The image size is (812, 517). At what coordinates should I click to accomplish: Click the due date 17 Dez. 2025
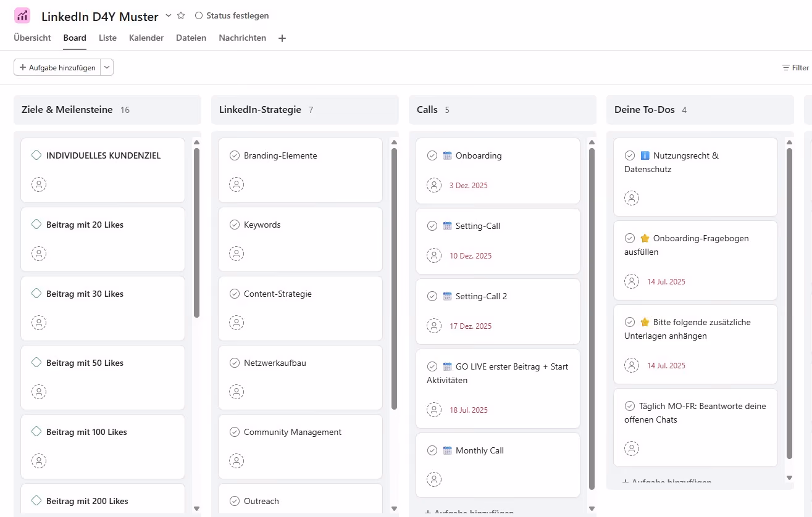[471, 326]
